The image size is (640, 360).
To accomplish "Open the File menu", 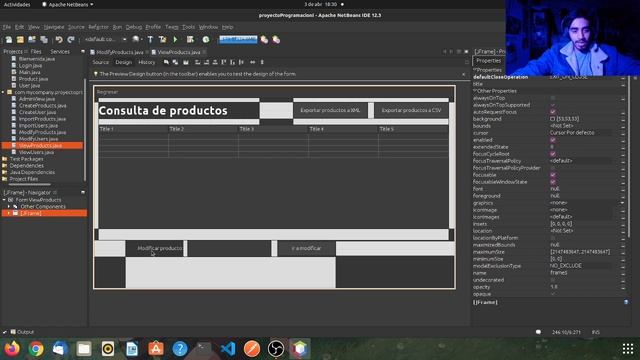I will (7, 27).
